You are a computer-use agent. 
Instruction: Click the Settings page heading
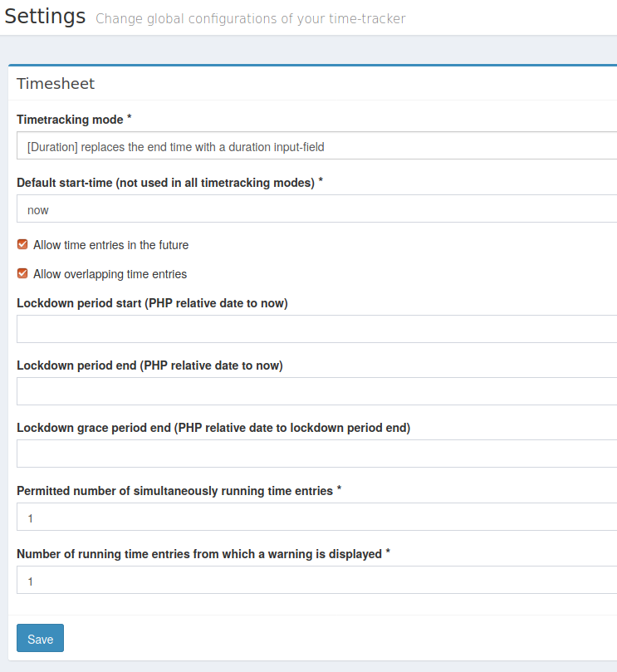pos(45,16)
